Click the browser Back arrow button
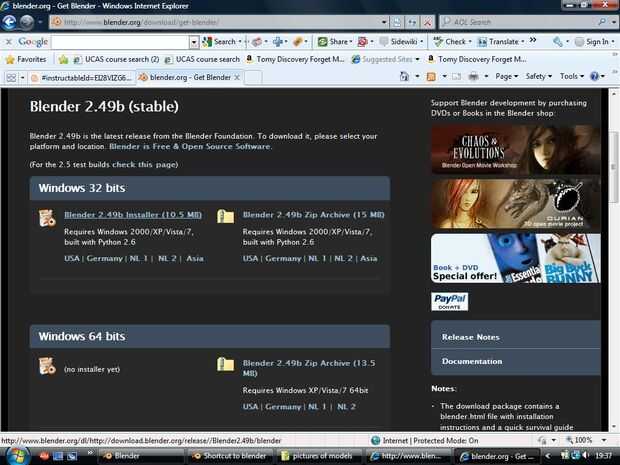620x465 pixels. 9,22
